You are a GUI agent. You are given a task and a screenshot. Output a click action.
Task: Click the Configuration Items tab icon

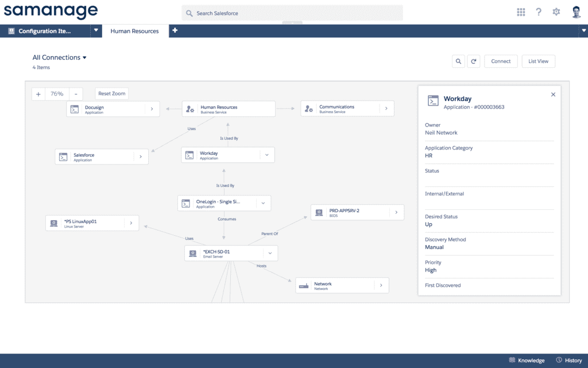coord(11,31)
